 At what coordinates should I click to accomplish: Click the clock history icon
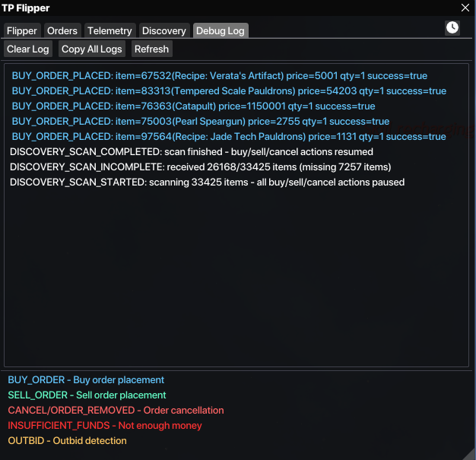click(x=452, y=27)
